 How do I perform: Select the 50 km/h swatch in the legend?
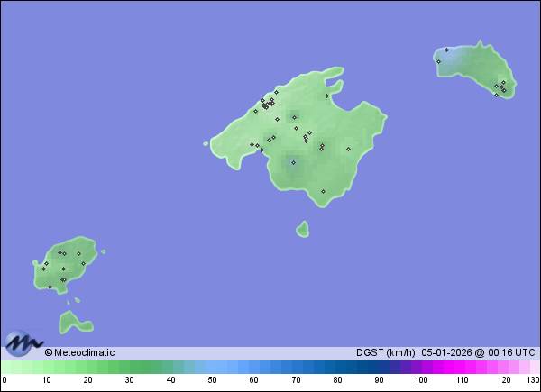213,368
